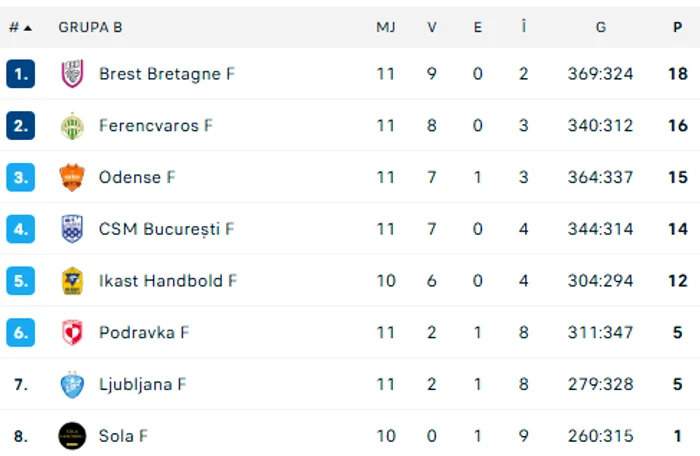Open Ferencvaros F team page
The image size is (700, 456).
pos(156,126)
